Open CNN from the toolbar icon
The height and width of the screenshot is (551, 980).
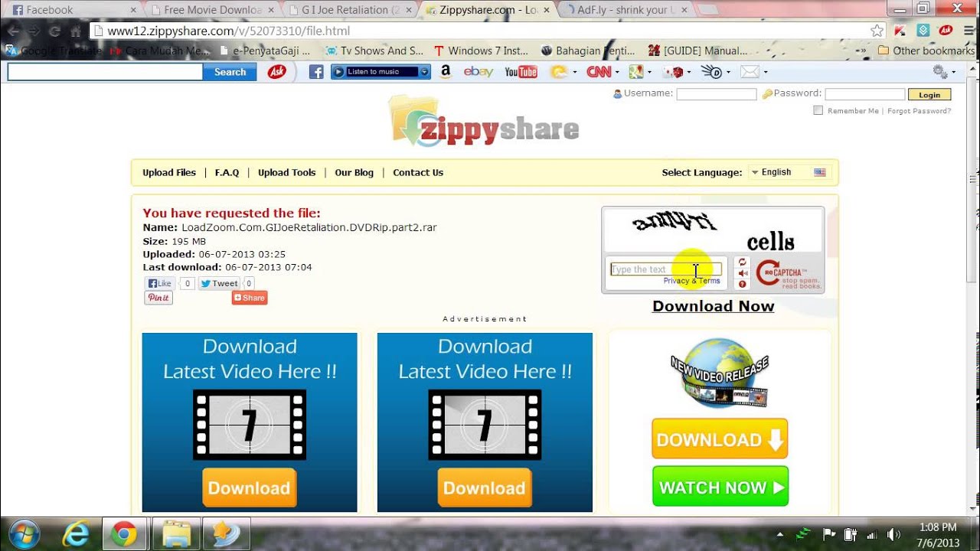(x=599, y=72)
